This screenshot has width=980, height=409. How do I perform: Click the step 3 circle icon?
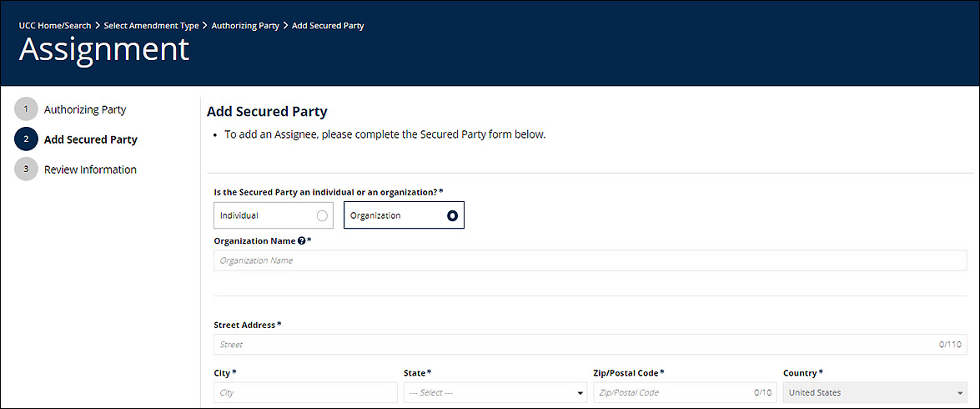[26, 169]
